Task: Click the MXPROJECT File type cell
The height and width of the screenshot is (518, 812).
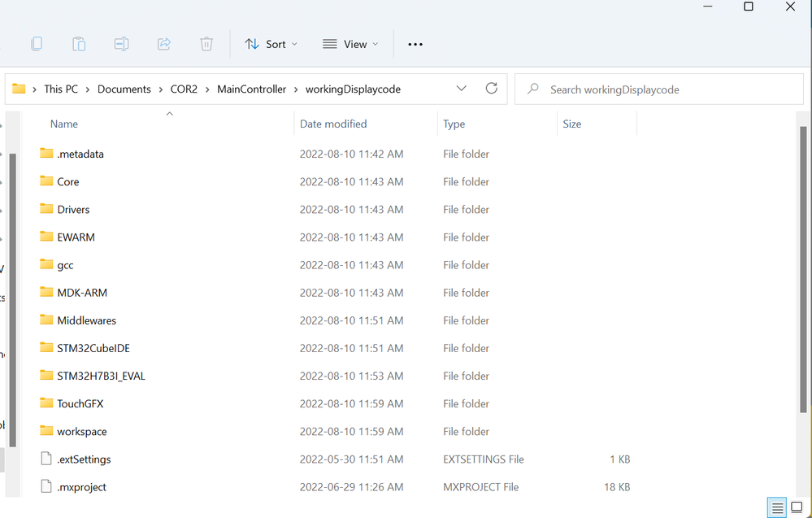Action: pyautogui.click(x=480, y=487)
